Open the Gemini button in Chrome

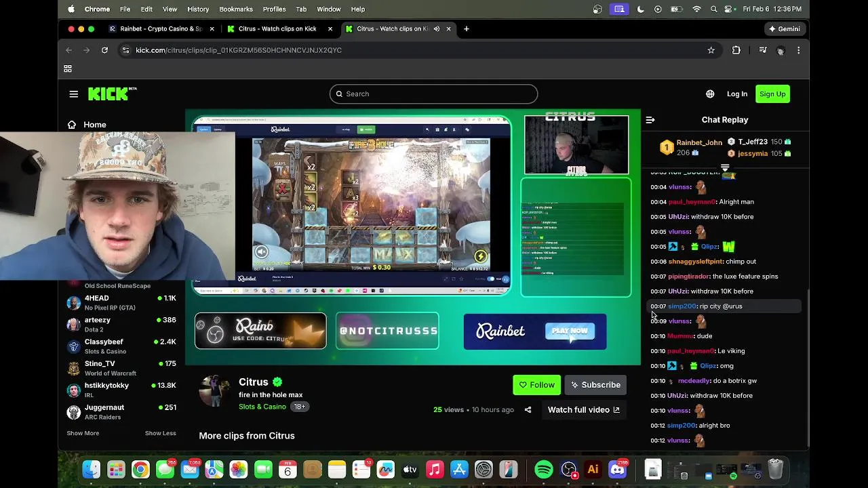click(784, 29)
